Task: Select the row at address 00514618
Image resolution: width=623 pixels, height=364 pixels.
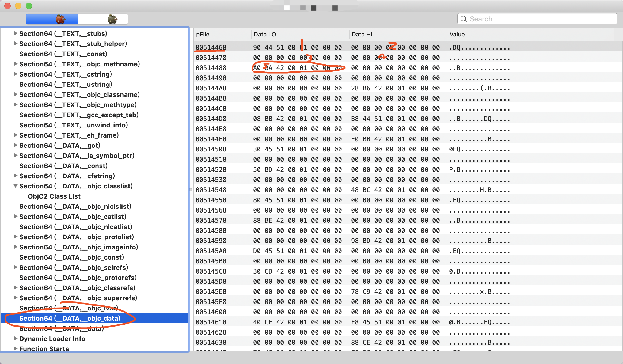Action: pyautogui.click(x=211, y=322)
